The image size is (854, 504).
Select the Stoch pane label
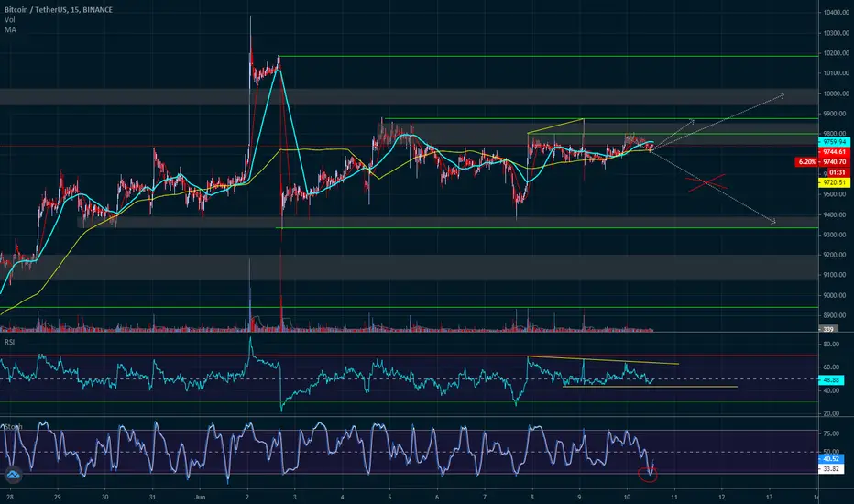(x=14, y=427)
